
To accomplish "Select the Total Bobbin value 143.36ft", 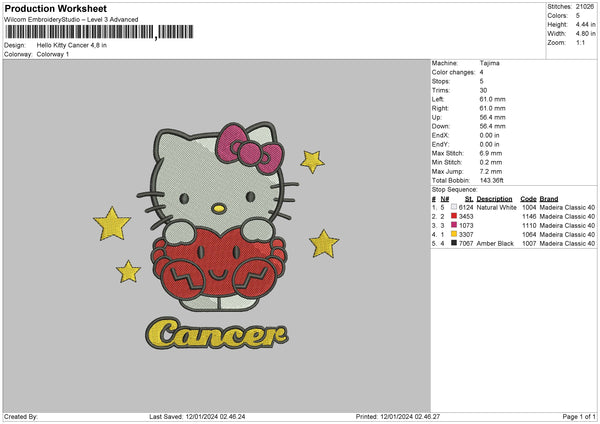I will pyautogui.click(x=492, y=180).
